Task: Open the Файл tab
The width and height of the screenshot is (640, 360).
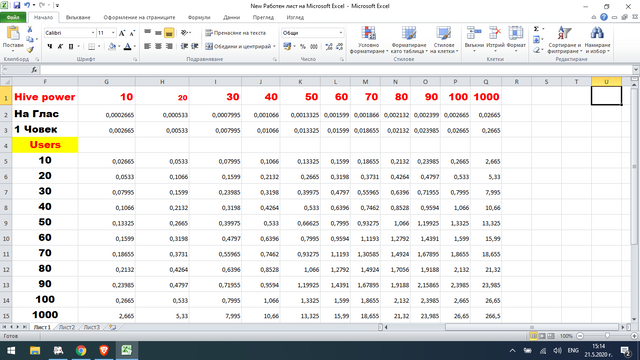Action: pyautogui.click(x=13, y=18)
